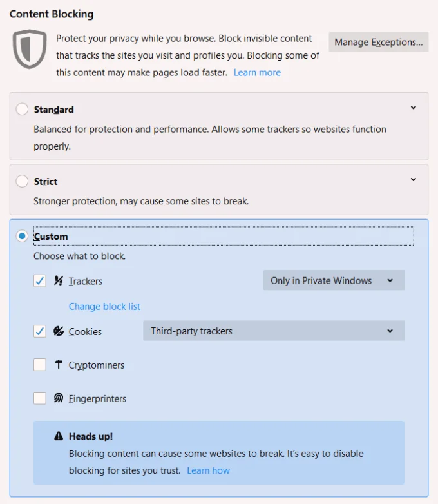This screenshot has width=438, height=504.
Task: Click the Cryptominers pickaxe icon
Action: [59, 365]
